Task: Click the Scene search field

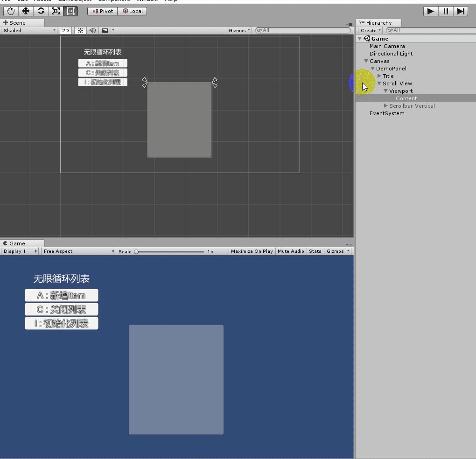Action: point(303,30)
